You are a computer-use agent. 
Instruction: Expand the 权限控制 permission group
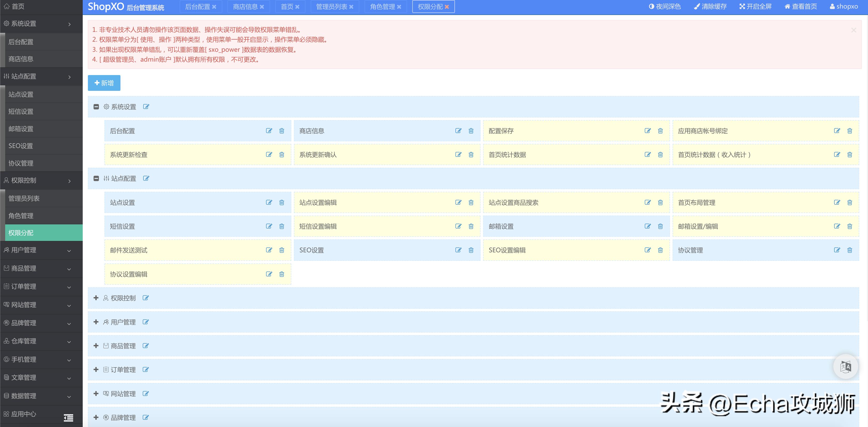pos(96,298)
